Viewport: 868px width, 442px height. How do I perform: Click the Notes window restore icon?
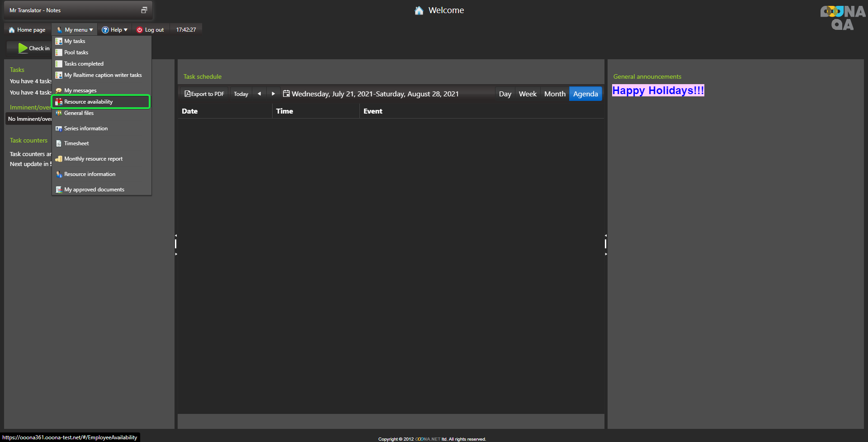click(144, 10)
